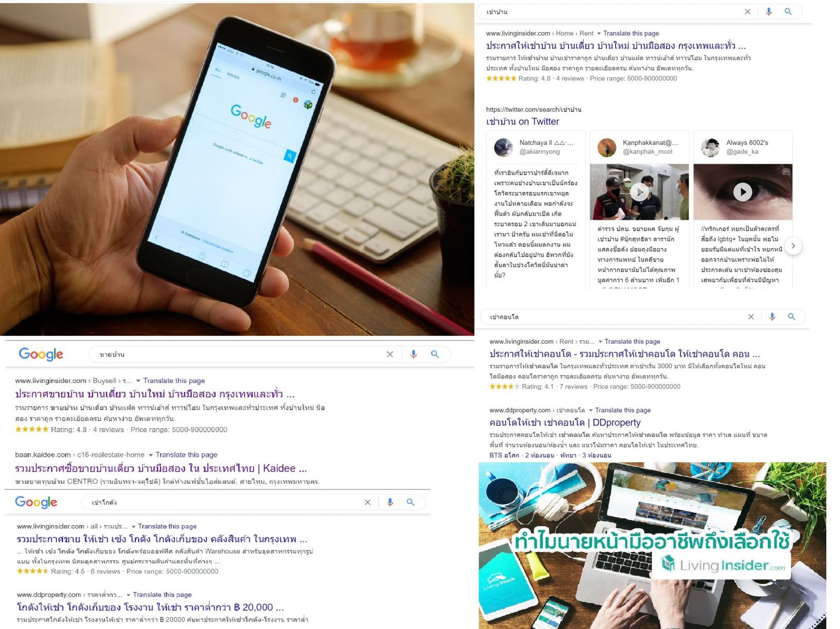Open dropdown arrow beside livinginsider Home Rent result
Image resolution: width=840 pixels, height=629 pixels.
click(598, 34)
